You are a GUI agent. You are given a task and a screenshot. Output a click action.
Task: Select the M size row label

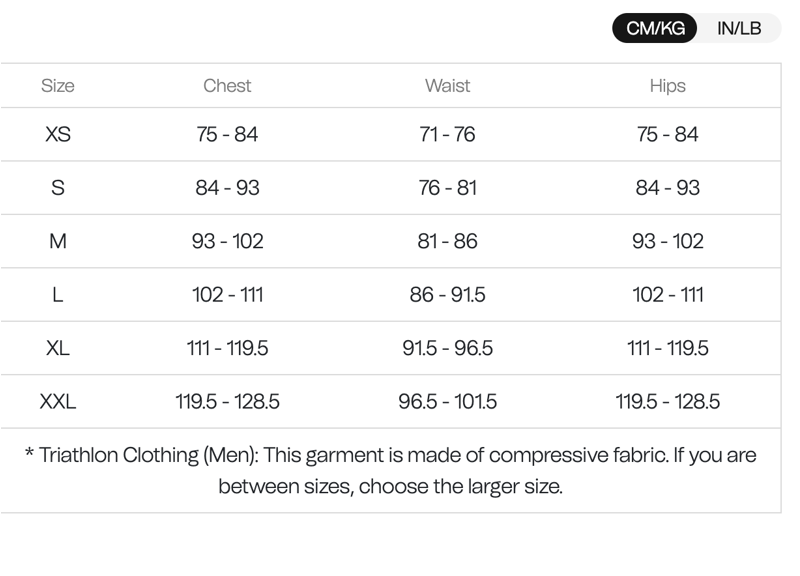pos(58,241)
